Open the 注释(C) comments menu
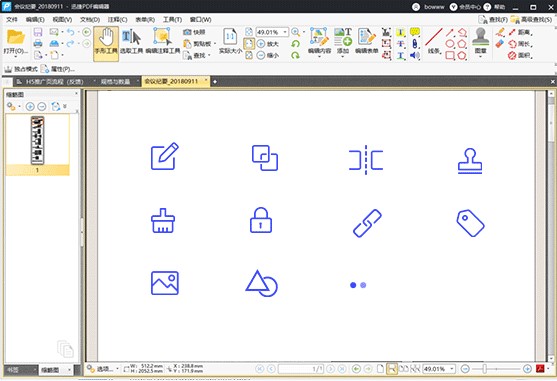Viewport: 557px width, 381px height. (118, 20)
